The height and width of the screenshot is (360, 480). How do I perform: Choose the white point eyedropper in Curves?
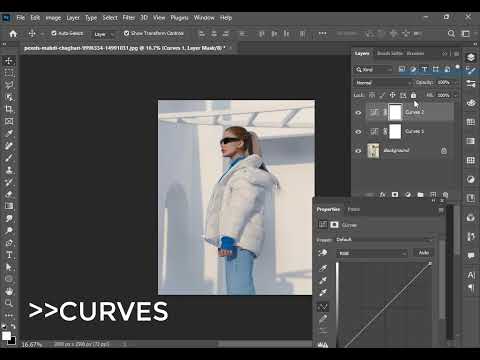click(323, 293)
